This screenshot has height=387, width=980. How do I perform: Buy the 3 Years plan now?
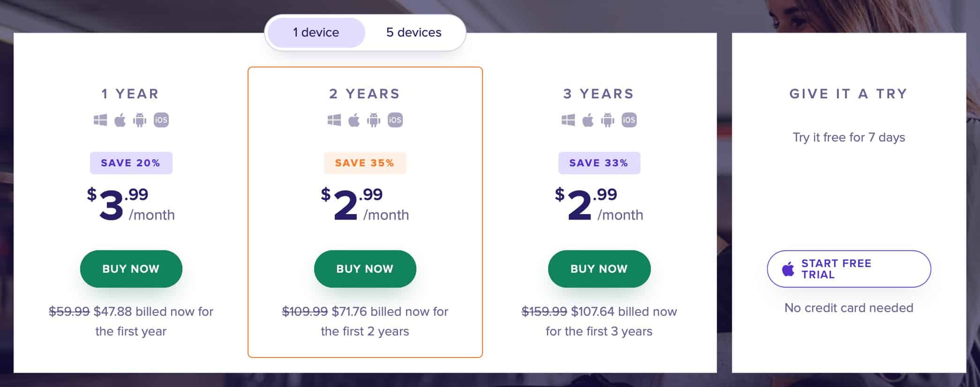(599, 269)
